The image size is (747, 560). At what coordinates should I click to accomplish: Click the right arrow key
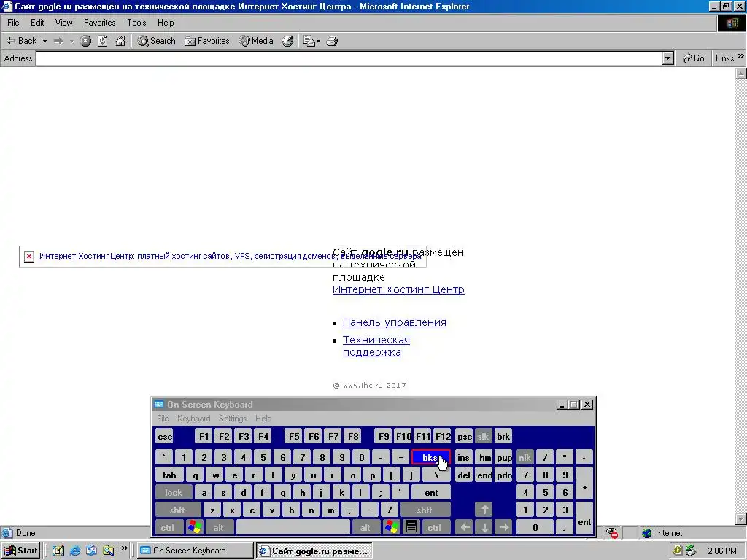504,528
